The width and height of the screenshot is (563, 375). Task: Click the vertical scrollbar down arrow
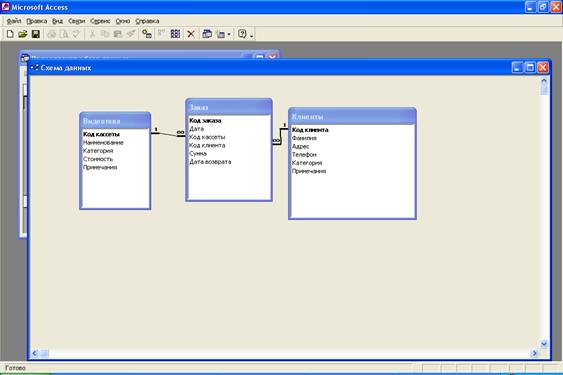pyautogui.click(x=544, y=344)
